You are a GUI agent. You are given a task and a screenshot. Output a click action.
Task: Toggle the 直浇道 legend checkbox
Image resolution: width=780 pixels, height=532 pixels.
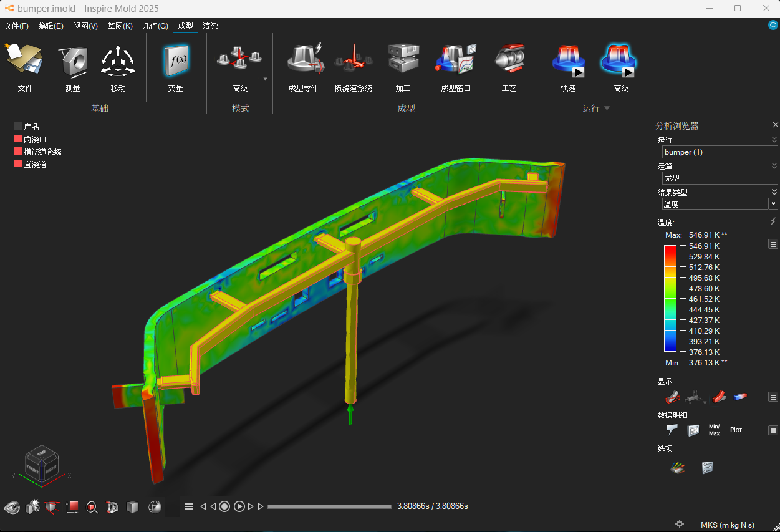[x=18, y=164]
